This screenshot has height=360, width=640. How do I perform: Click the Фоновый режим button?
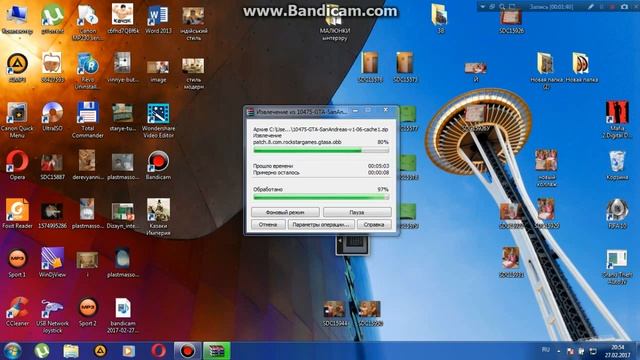285,212
